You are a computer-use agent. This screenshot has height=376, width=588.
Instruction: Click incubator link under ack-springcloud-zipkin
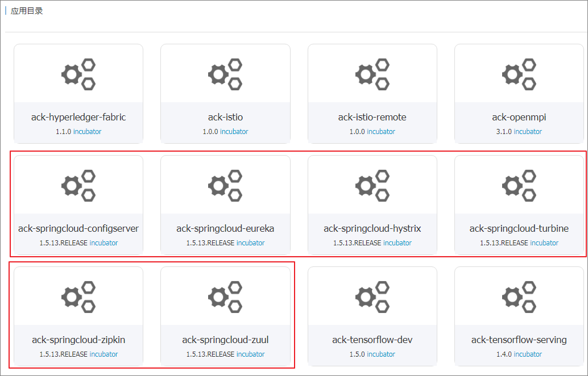pyautogui.click(x=103, y=354)
